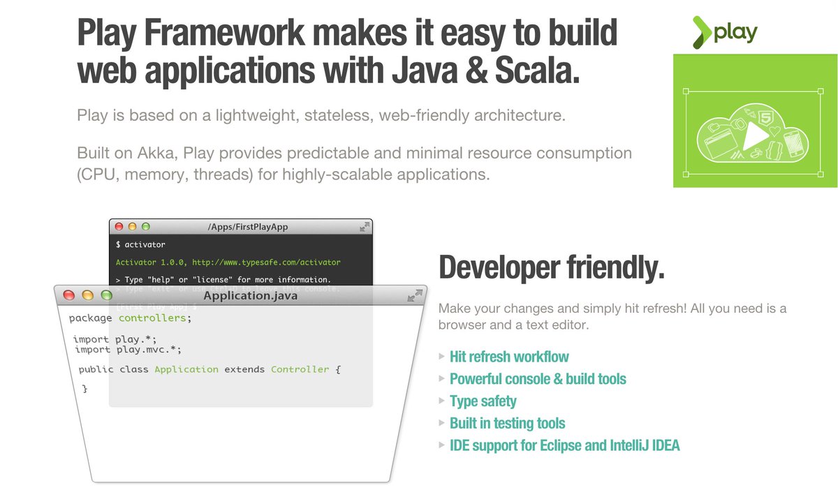Screen dimensions: 838x504
Task: Click the green cloud illustration thumbnail
Action: pos(756,121)
